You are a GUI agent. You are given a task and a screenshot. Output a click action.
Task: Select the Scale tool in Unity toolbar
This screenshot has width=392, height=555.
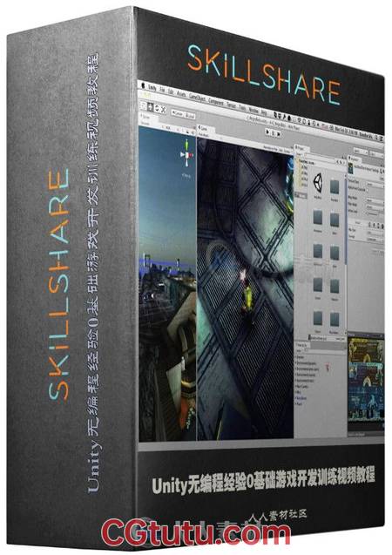pyautogui.click(x=164, y=110)
